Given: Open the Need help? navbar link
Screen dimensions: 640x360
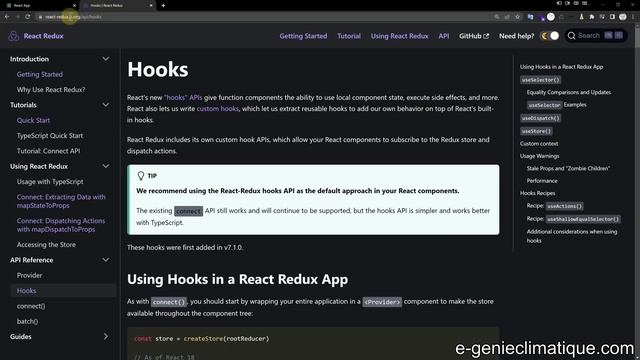Looking at the screenshot, I should [516, 36].
